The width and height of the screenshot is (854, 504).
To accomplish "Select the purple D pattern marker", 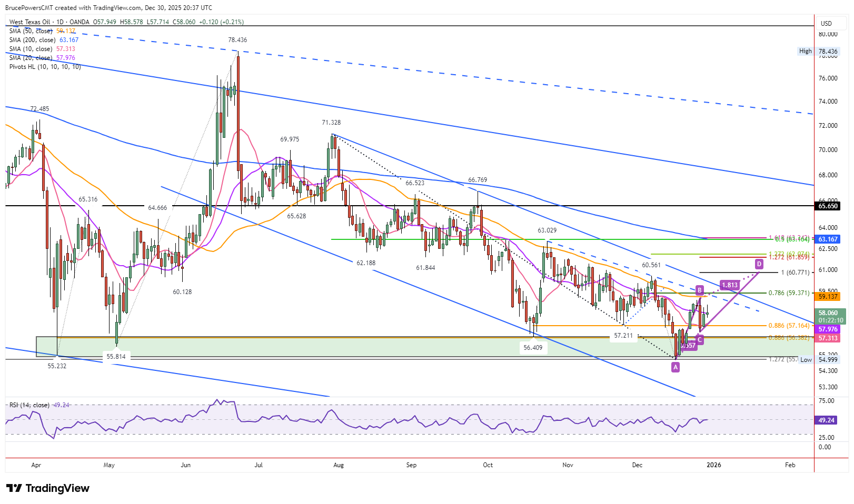I will coord(759,264).
